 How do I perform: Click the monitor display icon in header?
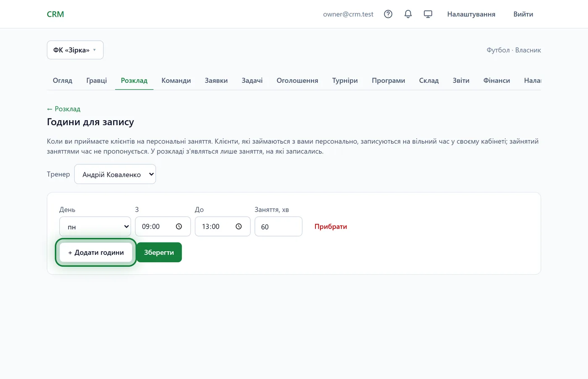point(428,14)
